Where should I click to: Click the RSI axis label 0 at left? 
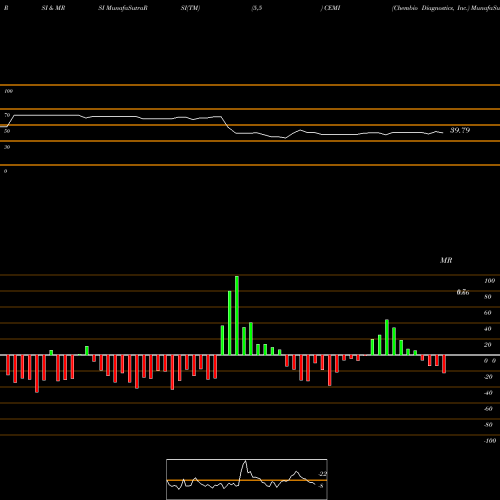[5, 171]
